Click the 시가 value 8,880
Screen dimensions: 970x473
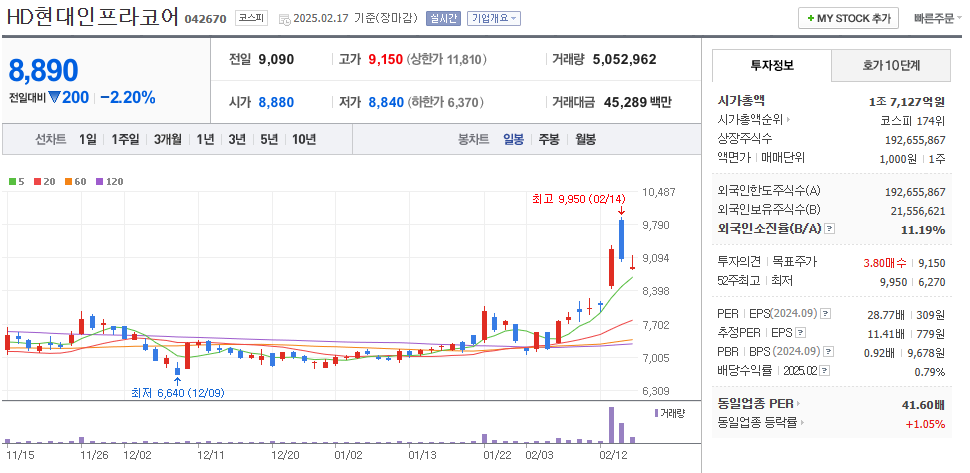pos(276,102)
